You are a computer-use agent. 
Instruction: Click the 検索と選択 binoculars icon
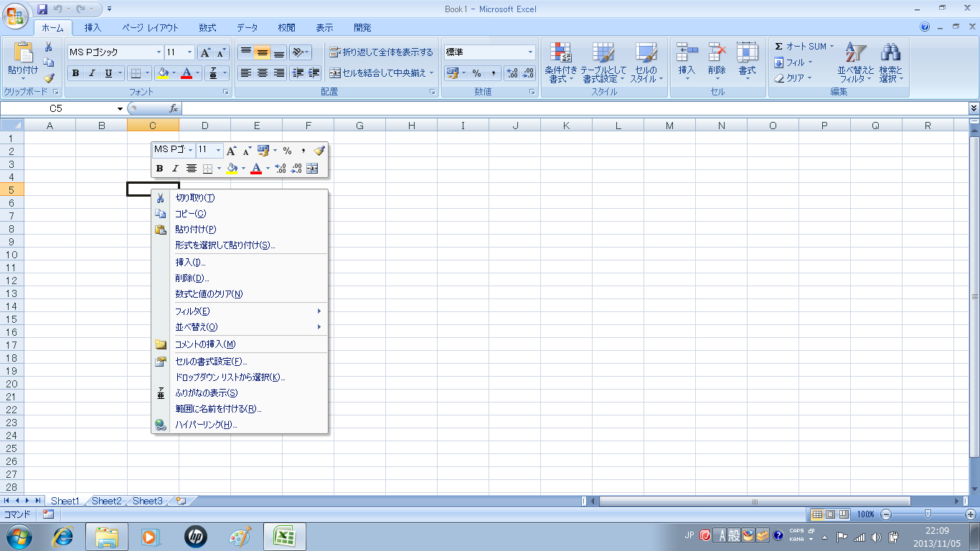(x=890, y=53)
